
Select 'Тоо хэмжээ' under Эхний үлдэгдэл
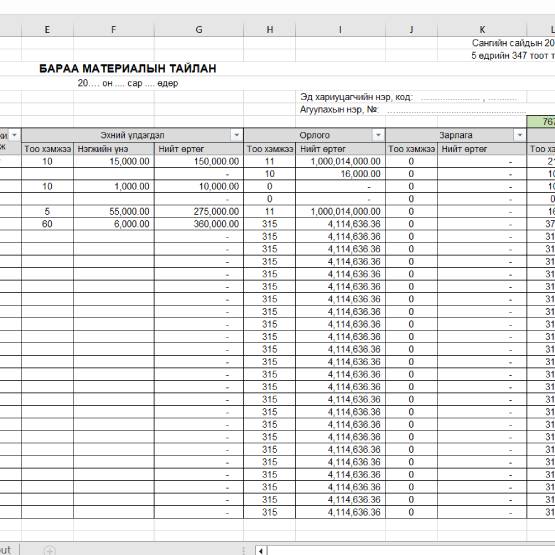[x=47, y=149]
